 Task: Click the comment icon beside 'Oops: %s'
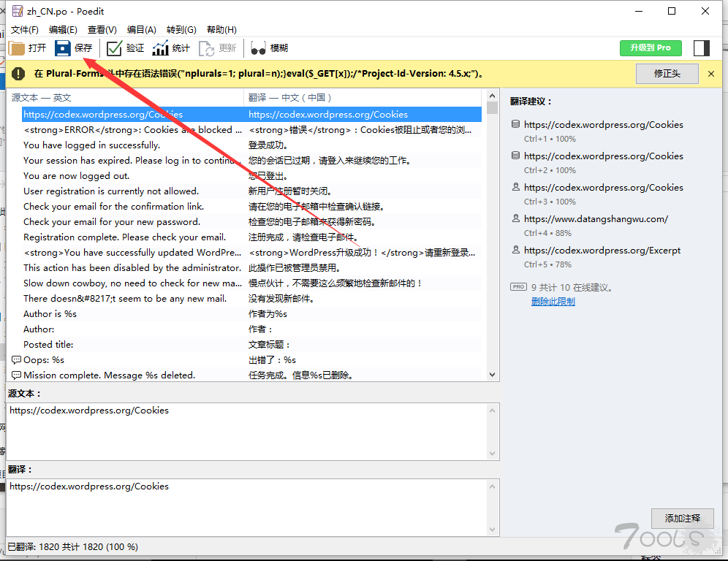click(16, 360)
